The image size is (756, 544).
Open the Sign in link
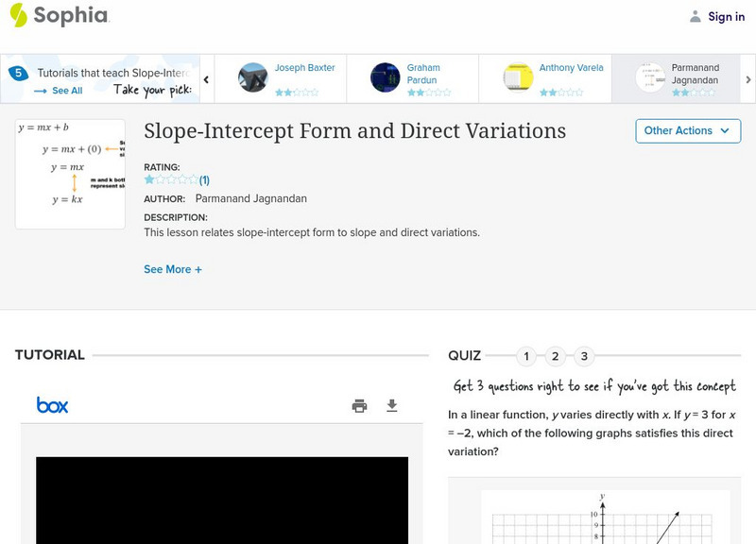click(726, 16)
